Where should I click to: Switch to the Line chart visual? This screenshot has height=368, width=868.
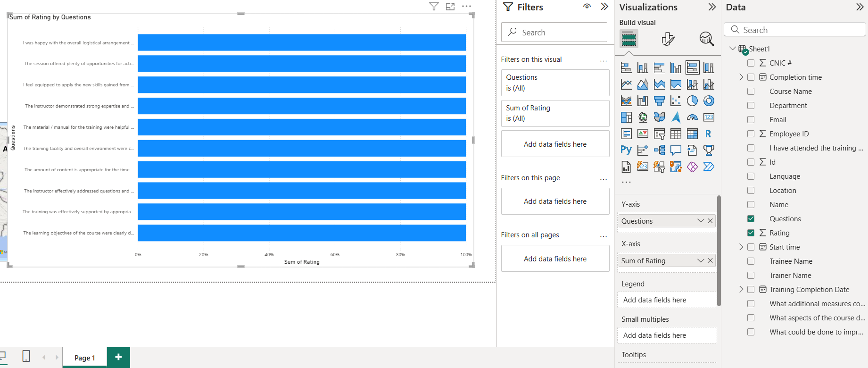pos(626,84)
